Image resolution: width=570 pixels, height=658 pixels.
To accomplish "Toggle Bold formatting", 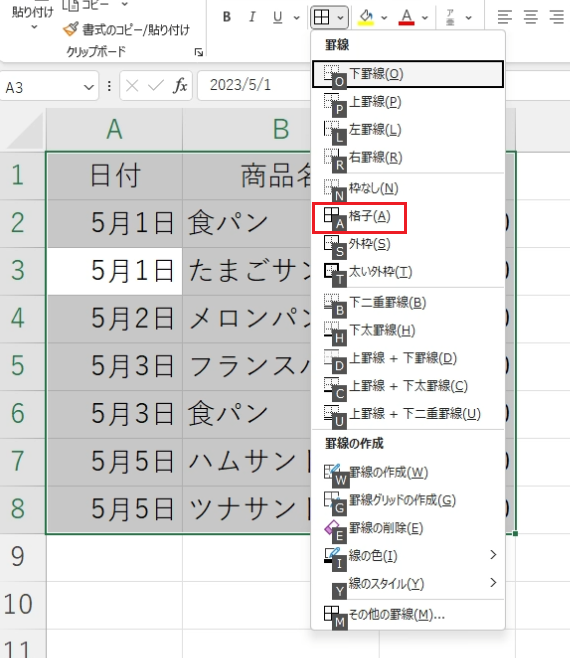I will point(227,17).
